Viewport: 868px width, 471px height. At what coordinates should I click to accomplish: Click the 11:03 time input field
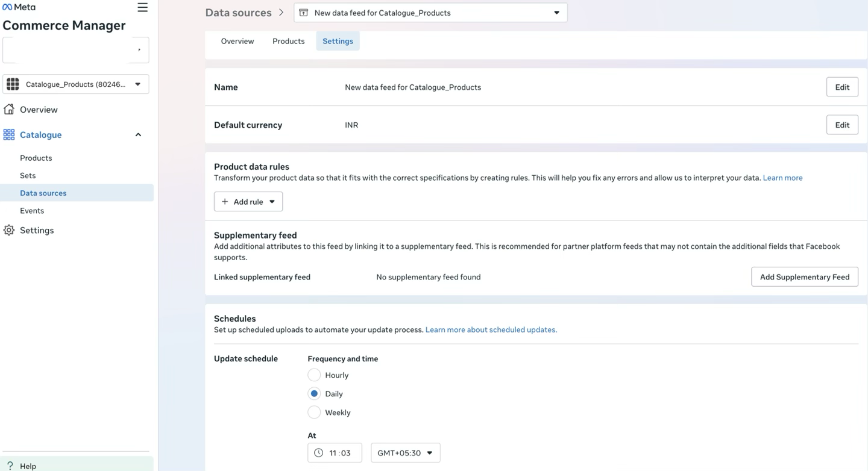[335, 453]
